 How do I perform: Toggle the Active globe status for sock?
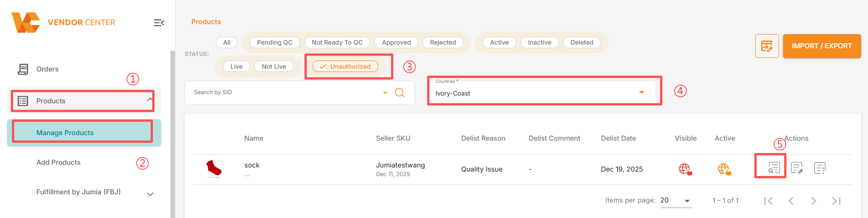(724, 169)
